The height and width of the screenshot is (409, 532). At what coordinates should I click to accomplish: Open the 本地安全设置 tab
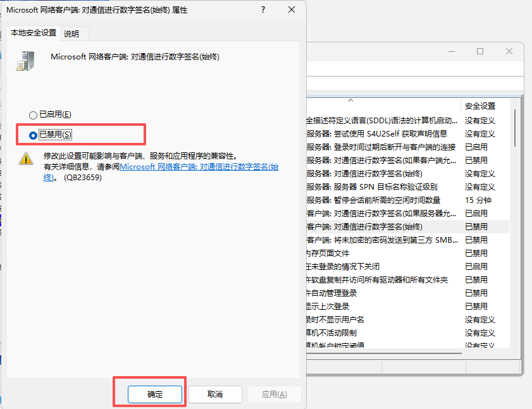point(34,33)
